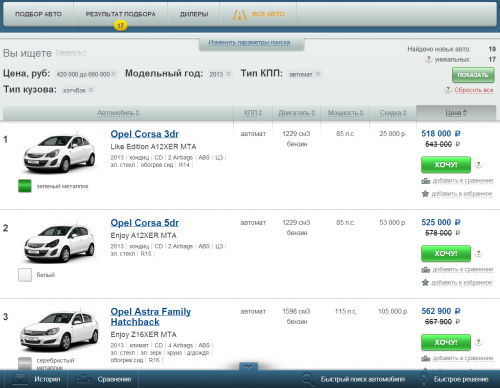The image size is (500, 388).
Task: Add Opel Corsa 5dr to comparison
Action: [x=463, y=270]
